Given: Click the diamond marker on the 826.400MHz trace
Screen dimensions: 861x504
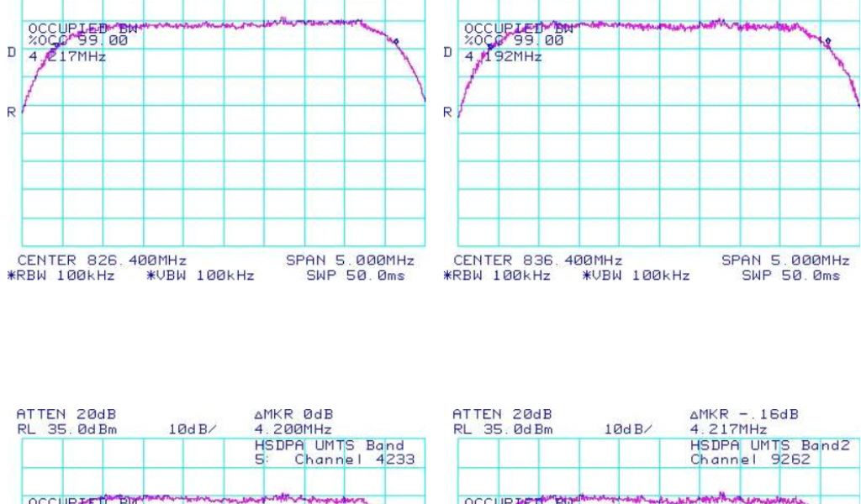Looking at the screenshot, I should [x=396, y=40].
